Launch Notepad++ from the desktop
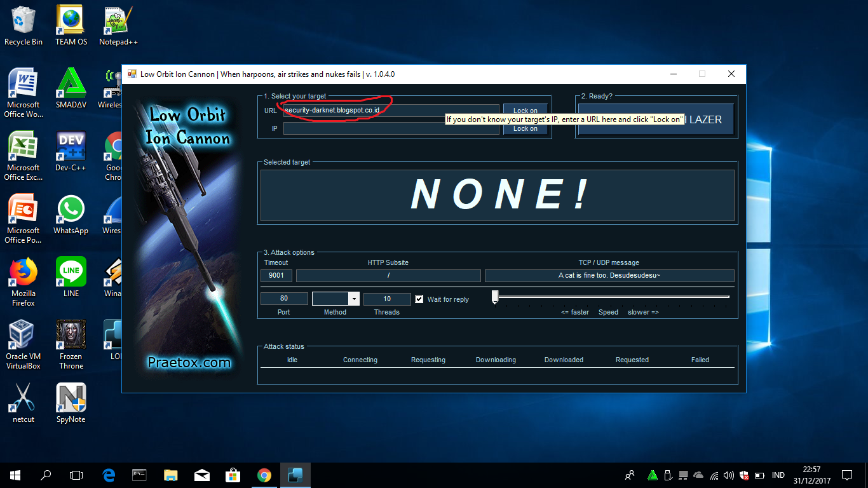Image resolution: width=868 pixels, height=488 pixels. (118, 25)
